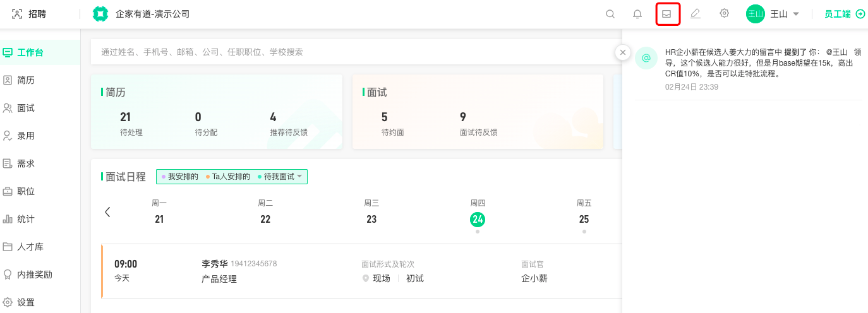Open the 王山 user account dropdown
This screenshot has width=868, height=313.
(x=774, y=14)
